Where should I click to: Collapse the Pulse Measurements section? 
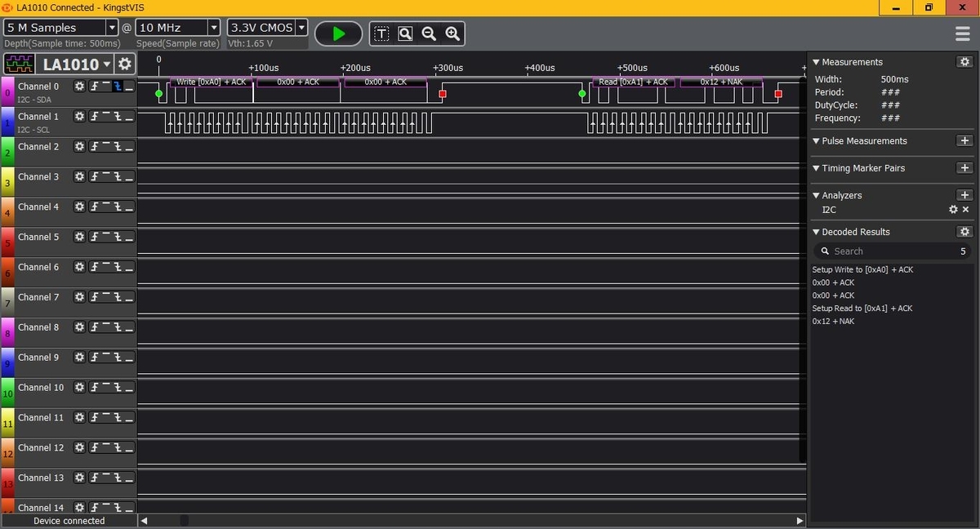pyautogui.click(x=816, y=141)
